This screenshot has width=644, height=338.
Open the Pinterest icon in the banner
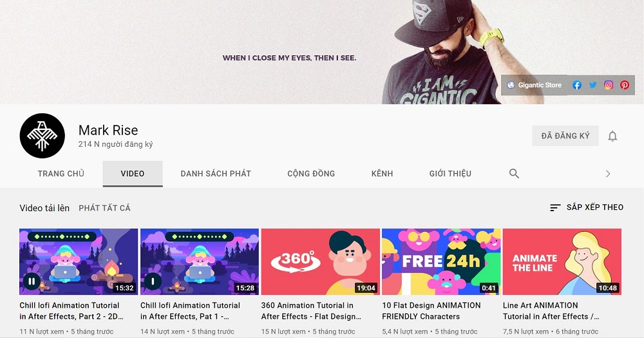pos(625,85)
